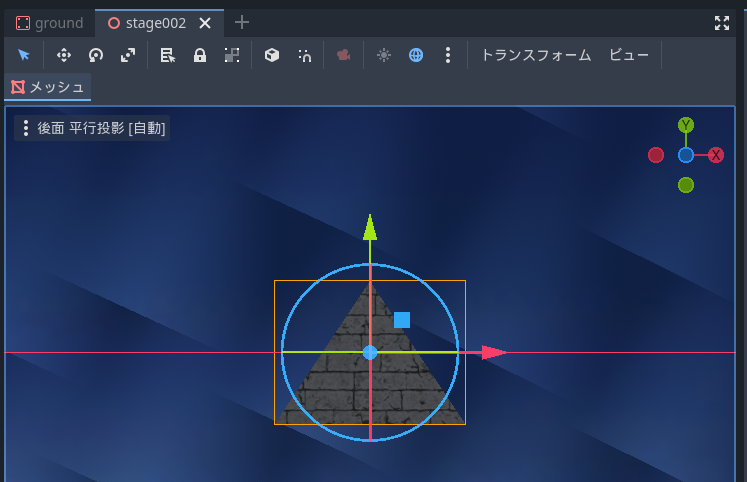Activate the Move mode tool
747x482 pixels.
pos(64,55)
